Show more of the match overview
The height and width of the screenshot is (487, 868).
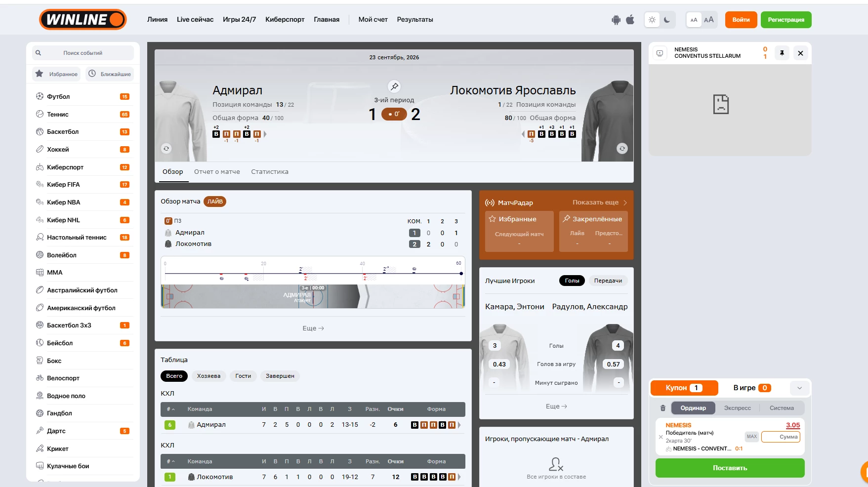[x=313, y=328]
